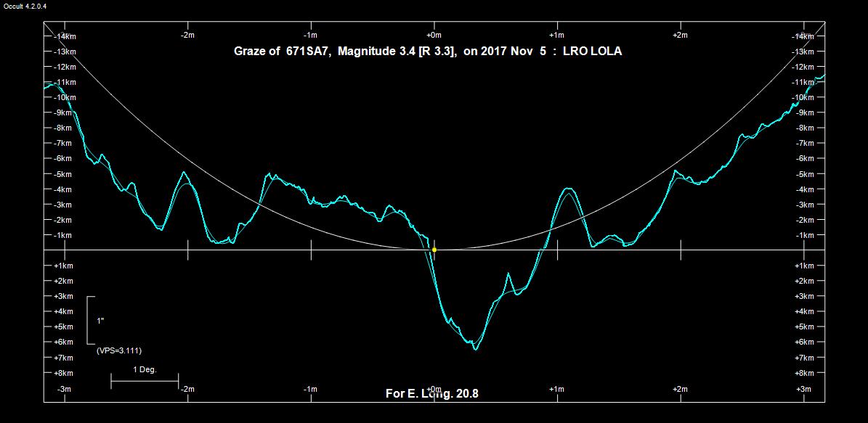868x423 pixels.
Task: Click the (VPS=3.111) text
Action: point(118,350)
